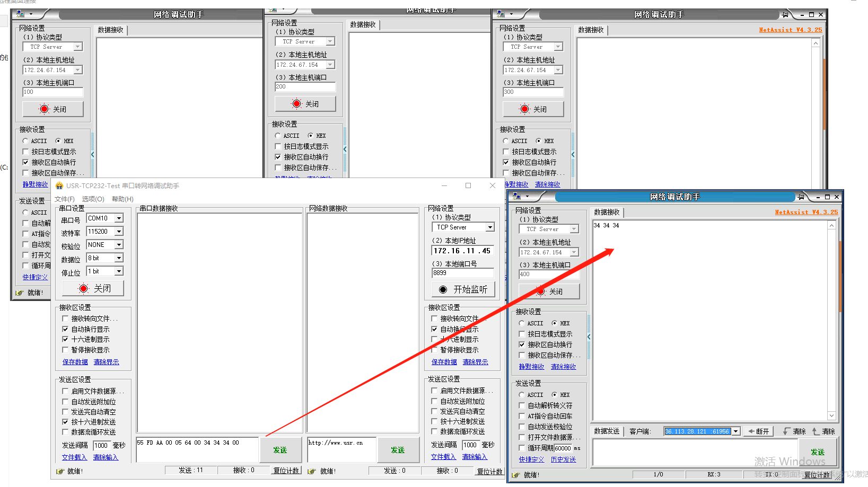The image size is (868, 487).
Task: Click the USR-TCP232-Test application icon in its title bar
Action: pos(59,185)
